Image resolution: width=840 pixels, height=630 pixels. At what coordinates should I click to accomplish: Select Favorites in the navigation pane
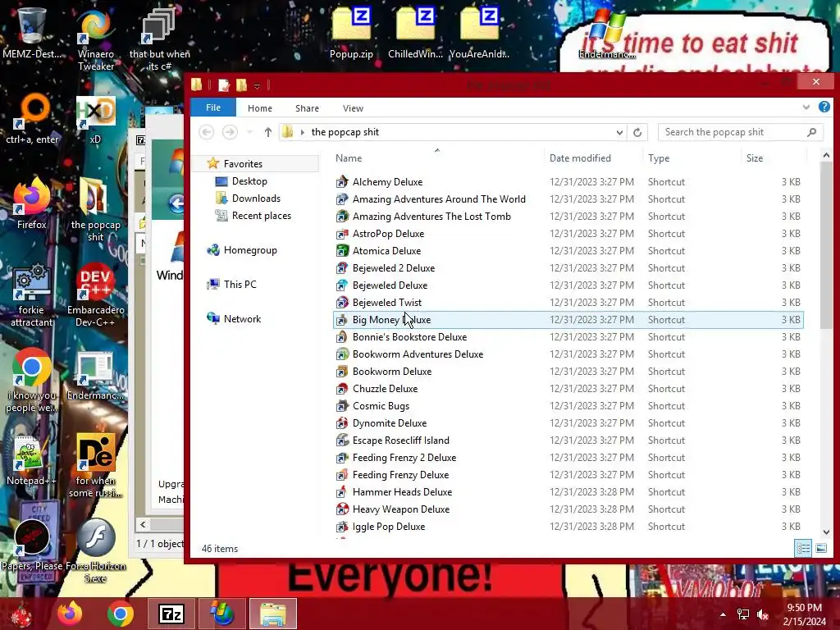pos(243,164)
